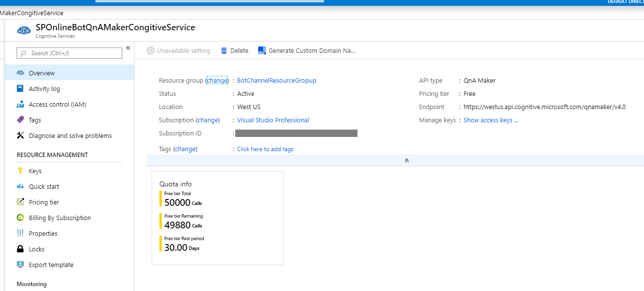The width and height of the screenshot is (644, 291).
Task: Click the '49880' remaining calls value
Action: [x=178, y=225]
